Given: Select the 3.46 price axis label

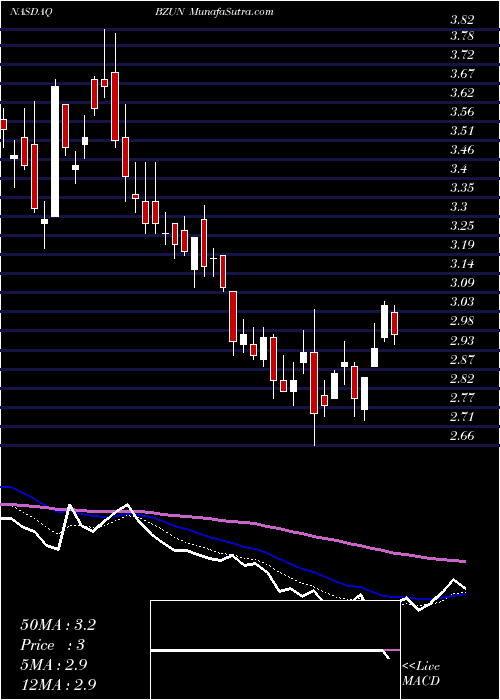Looking at the screenshot, I should (462, 150).
